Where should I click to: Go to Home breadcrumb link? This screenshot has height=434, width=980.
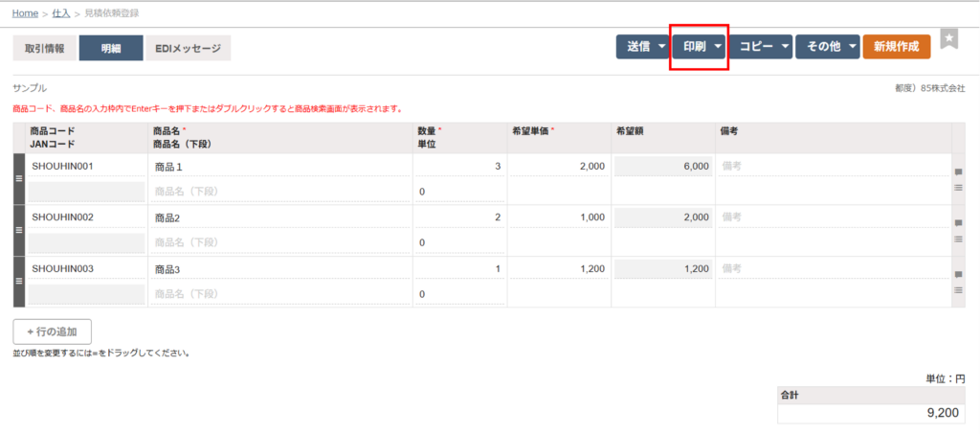(x=26, y=13)
